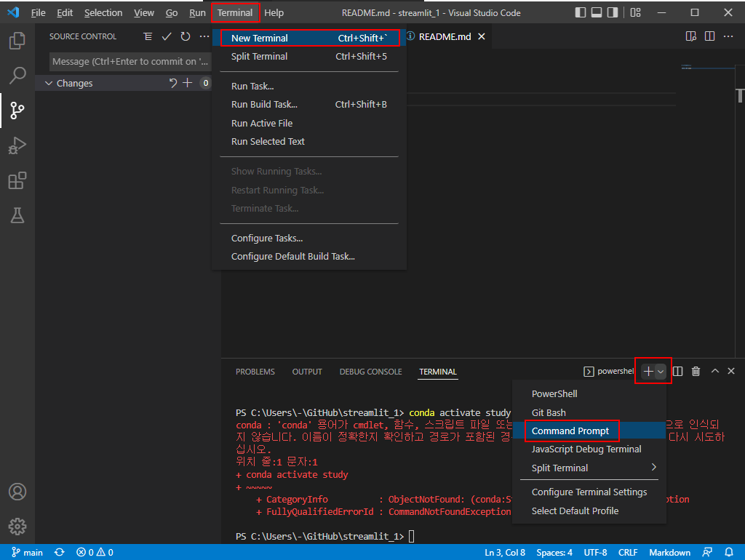Select Configure Tasks entry
Image resolution: width=745 pixels, height=560 pixels.
coord(309,238)
